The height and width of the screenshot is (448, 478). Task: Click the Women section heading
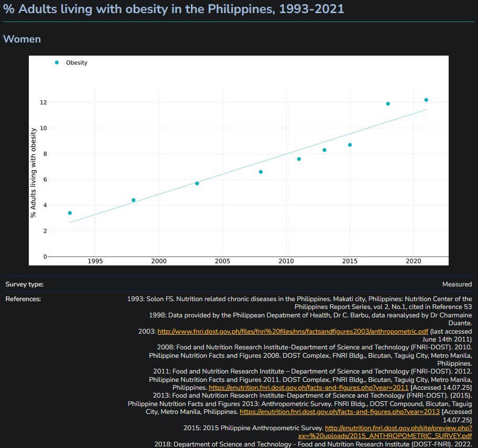[22, 39]
